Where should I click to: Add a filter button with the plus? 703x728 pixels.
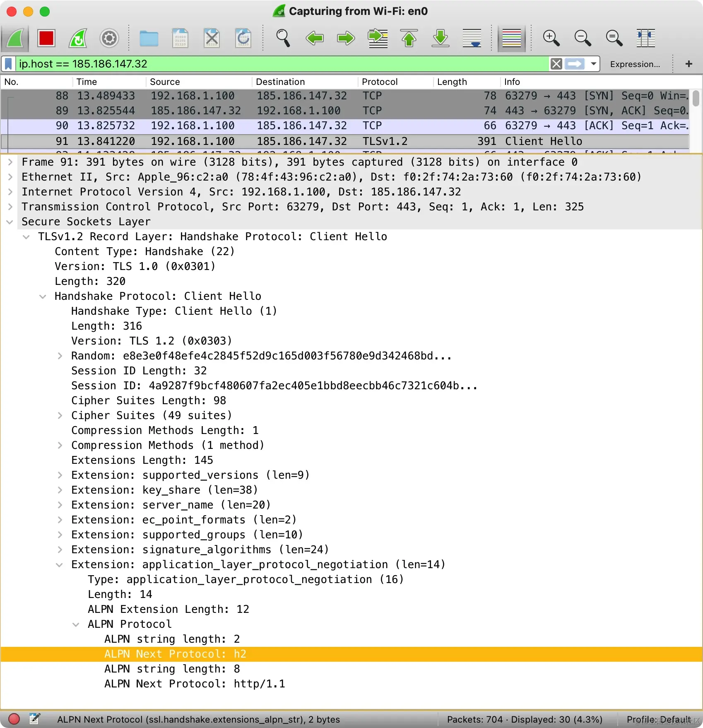click(x=689, y=64)
